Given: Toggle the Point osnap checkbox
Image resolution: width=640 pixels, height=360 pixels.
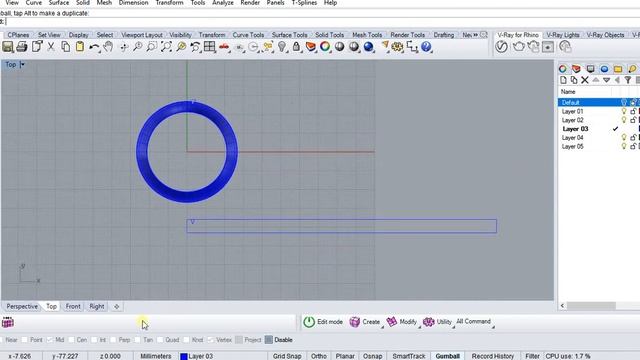Looking at the screenshot, I should [x=24, y=340].
